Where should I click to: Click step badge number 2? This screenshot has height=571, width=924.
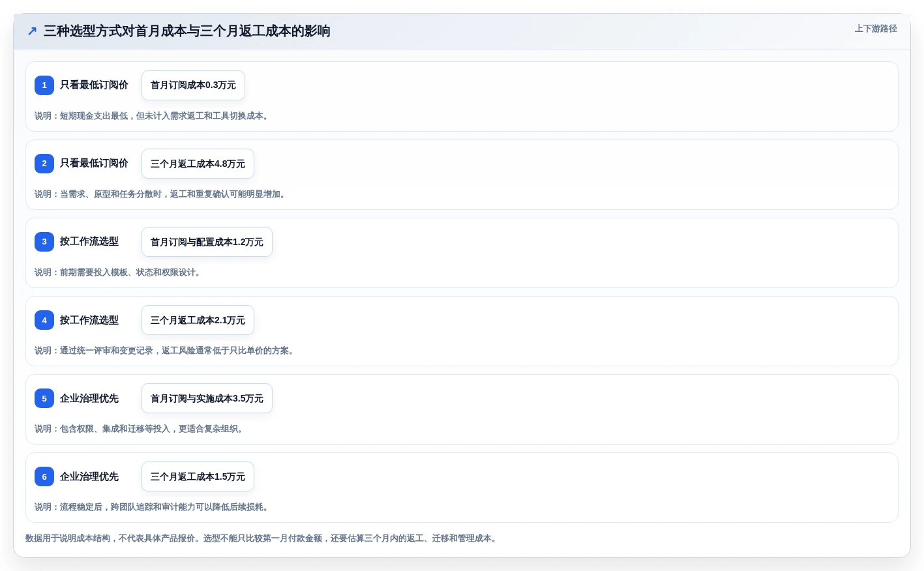click(x=44, y=164)
